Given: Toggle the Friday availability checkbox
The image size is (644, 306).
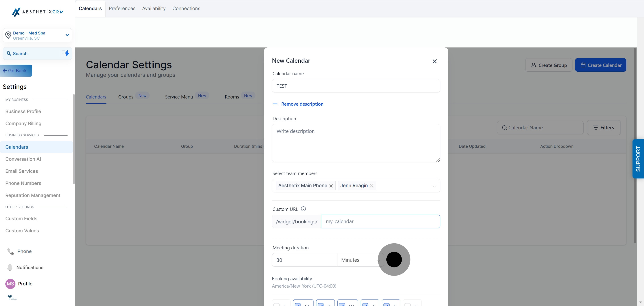Looking at the screenshot, I should [x=386, y=304].
